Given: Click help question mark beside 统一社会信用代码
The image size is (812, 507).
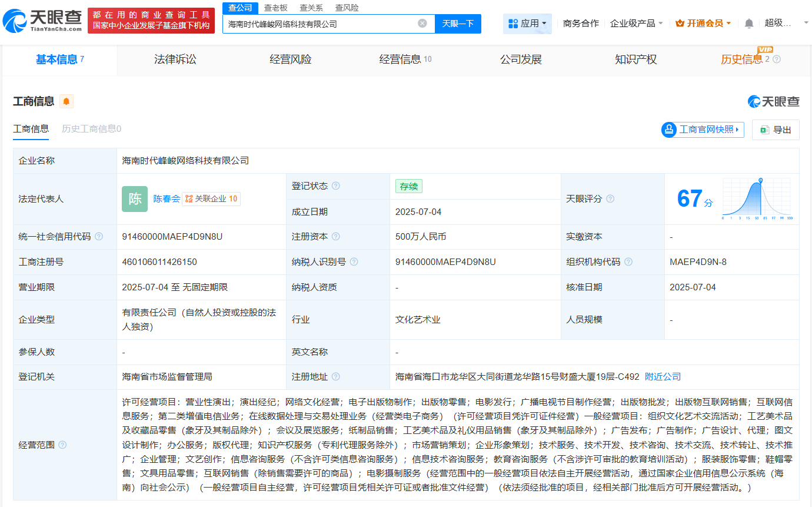Looking at the screenshot, I should tap(98, 237).
